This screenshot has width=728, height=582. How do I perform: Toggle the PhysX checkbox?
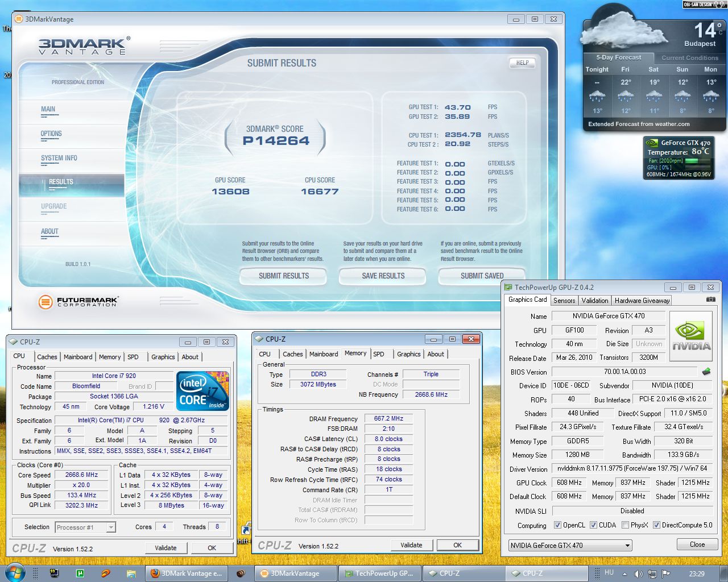pyautogui.click(x=626, y=525)
